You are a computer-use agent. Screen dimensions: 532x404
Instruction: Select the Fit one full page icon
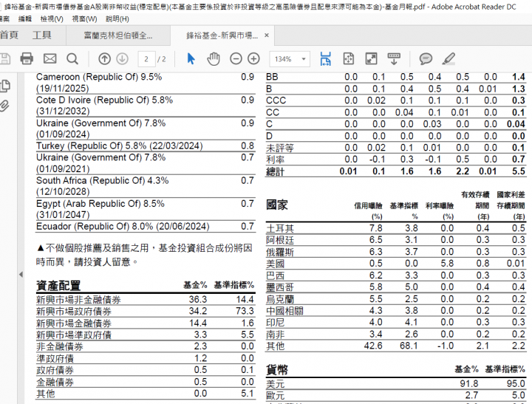[349, 59]
